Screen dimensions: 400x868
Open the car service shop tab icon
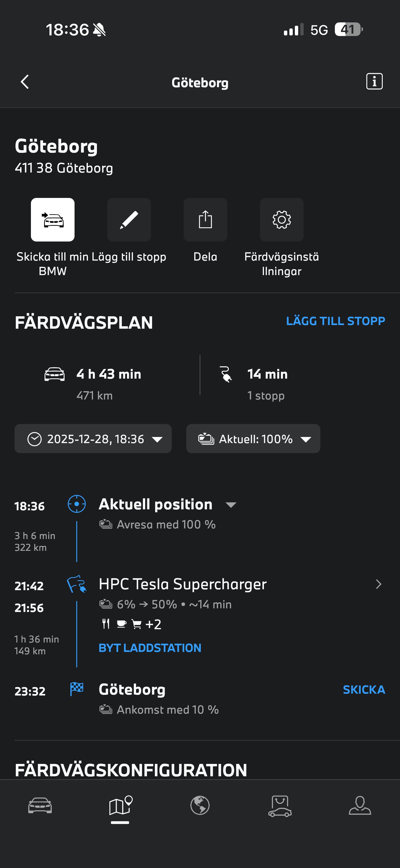(x=280, y=806)
